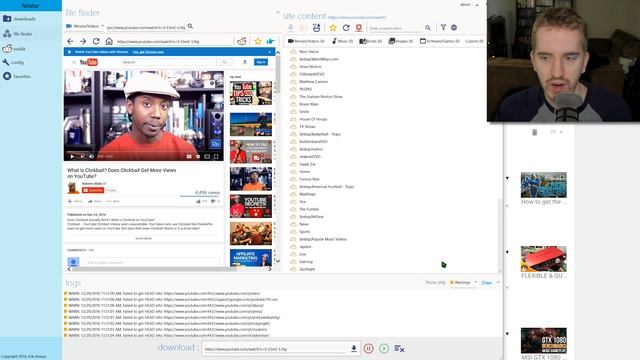Click trash icon below webcam overlay
The image size is (640, 360).
pyautogui.click(x=535, y=132)
